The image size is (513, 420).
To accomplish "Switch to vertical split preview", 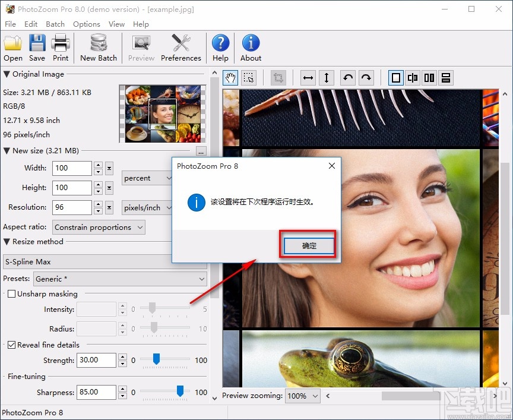I will [413, 78].
